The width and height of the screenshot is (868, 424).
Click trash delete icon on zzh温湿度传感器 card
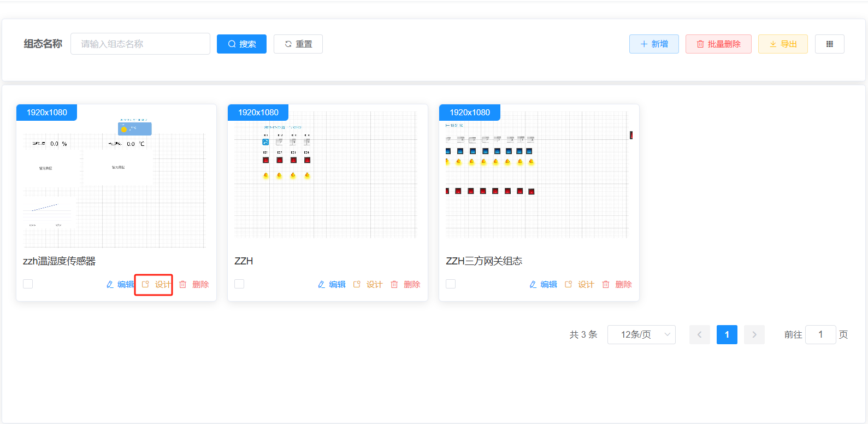183,285
